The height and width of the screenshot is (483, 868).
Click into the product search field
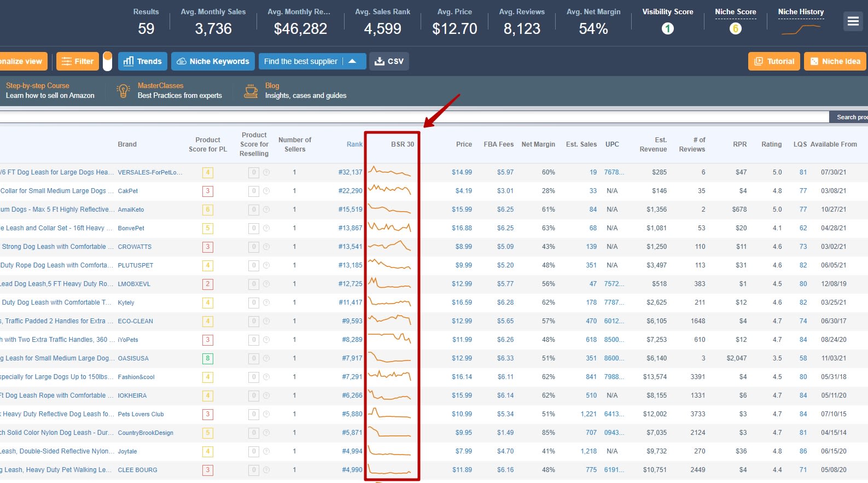(414, 117)
